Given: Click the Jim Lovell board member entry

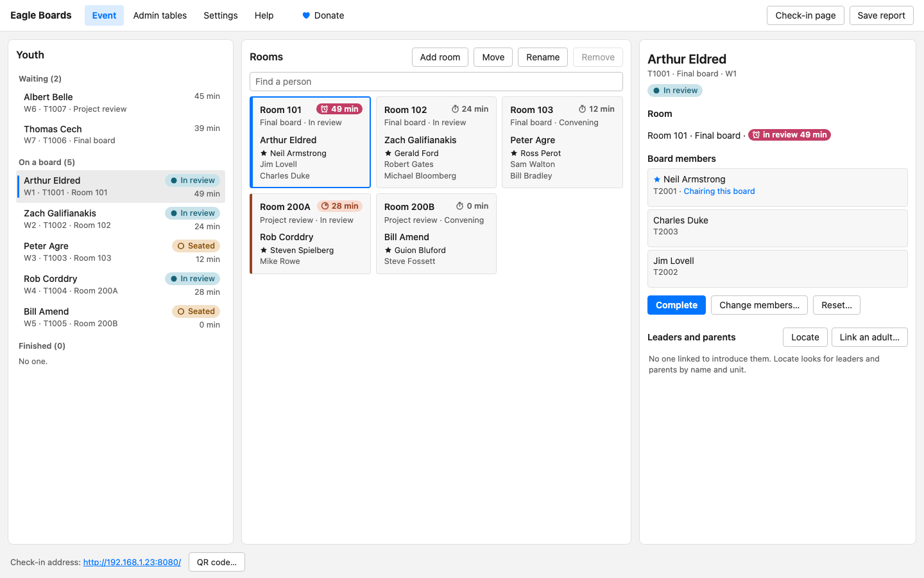Looking at the screenshot, I should click(778, 268).
